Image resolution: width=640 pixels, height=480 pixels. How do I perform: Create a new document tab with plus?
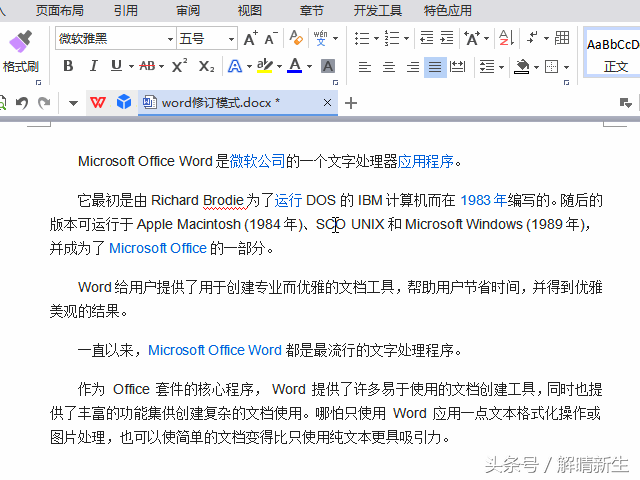click(351, 103)
